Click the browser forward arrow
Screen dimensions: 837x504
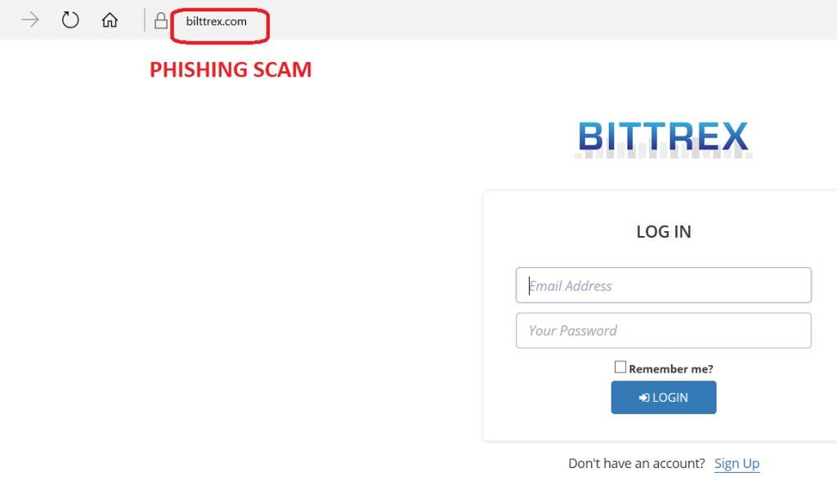30,20
